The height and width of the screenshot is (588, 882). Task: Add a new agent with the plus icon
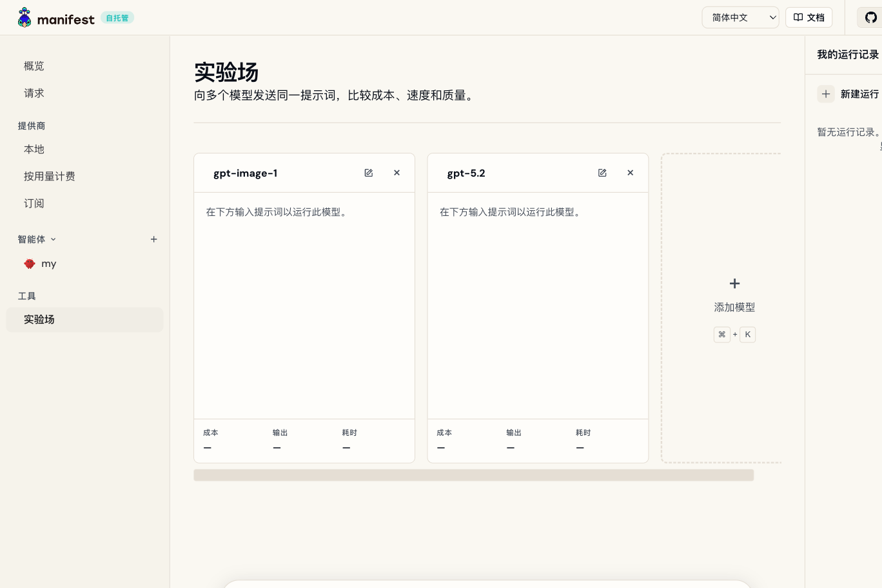(x=154, y=239)
